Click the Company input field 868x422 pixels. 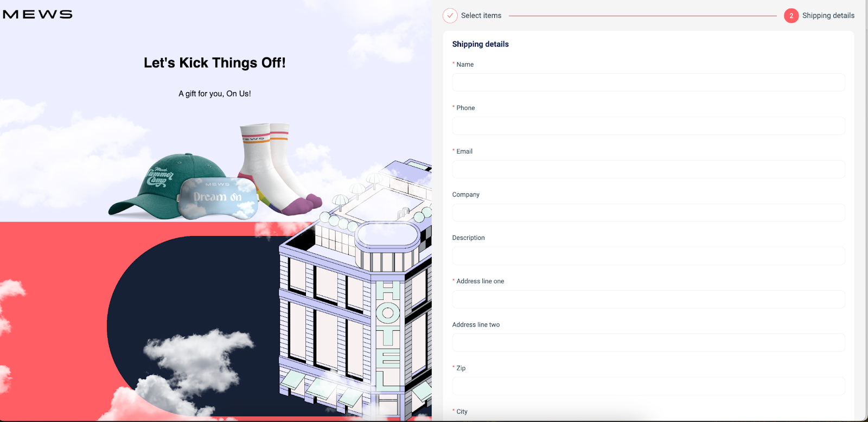click(x=648, y=213)
